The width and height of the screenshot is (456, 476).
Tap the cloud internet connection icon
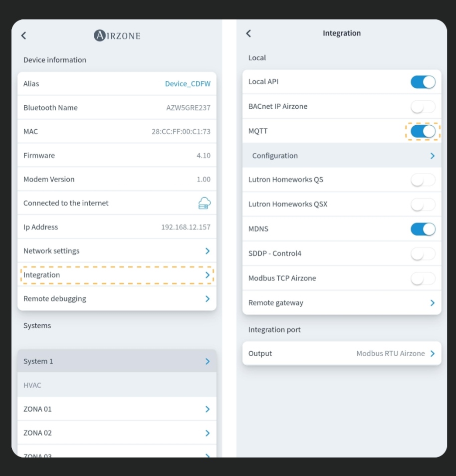[205, 203]
